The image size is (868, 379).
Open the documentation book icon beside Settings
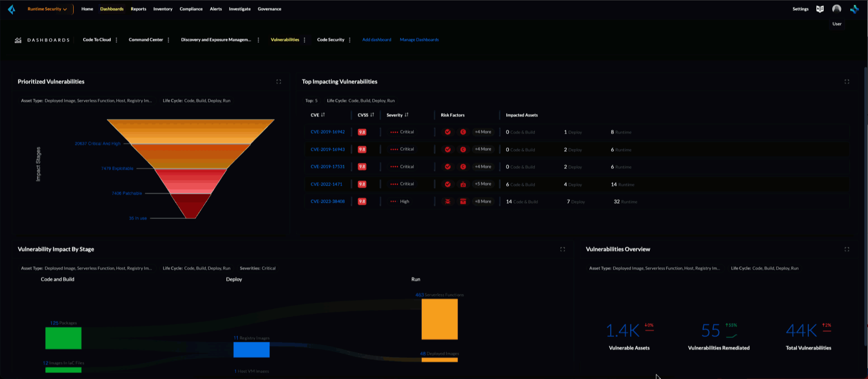820,9
